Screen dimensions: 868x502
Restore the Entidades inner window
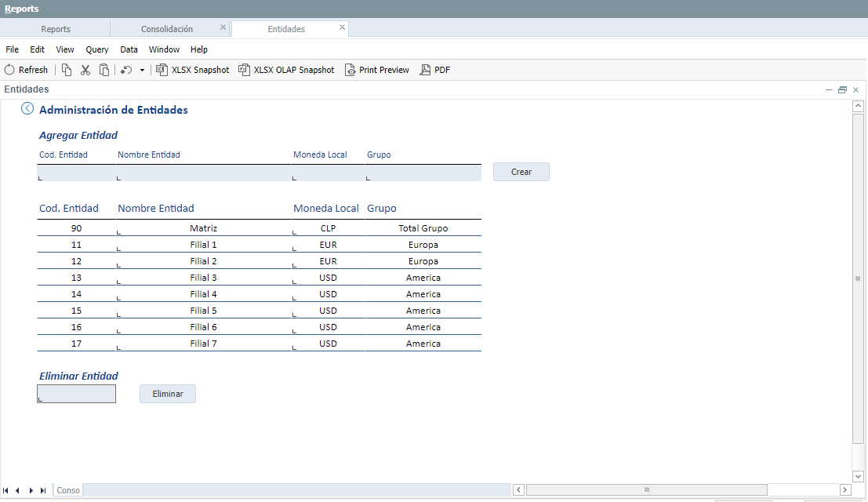tap(842, 89)
